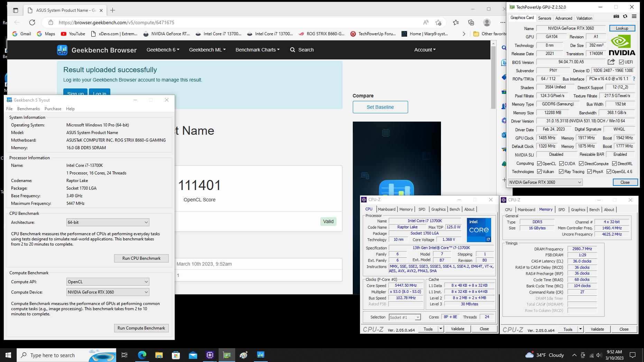Open the Architecture 64-bit dropdown
Image resolution: width=644 pixels, height=362 pixels.
point(108,222)
